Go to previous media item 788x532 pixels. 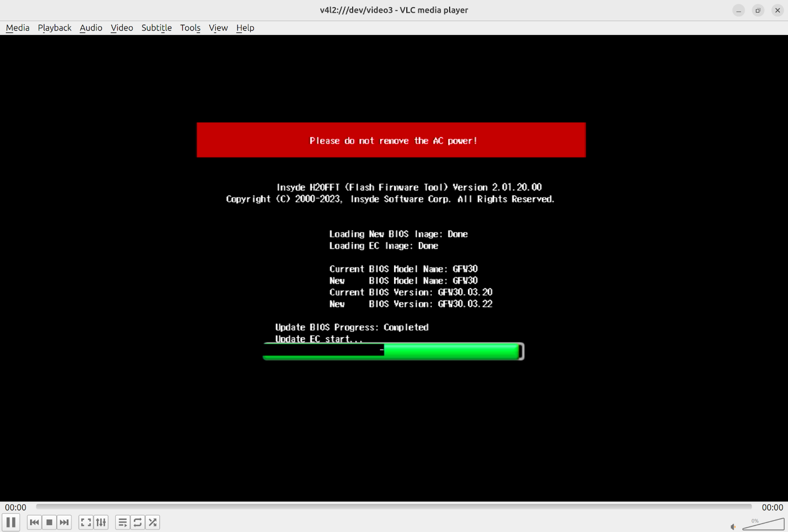pos(34,522)
